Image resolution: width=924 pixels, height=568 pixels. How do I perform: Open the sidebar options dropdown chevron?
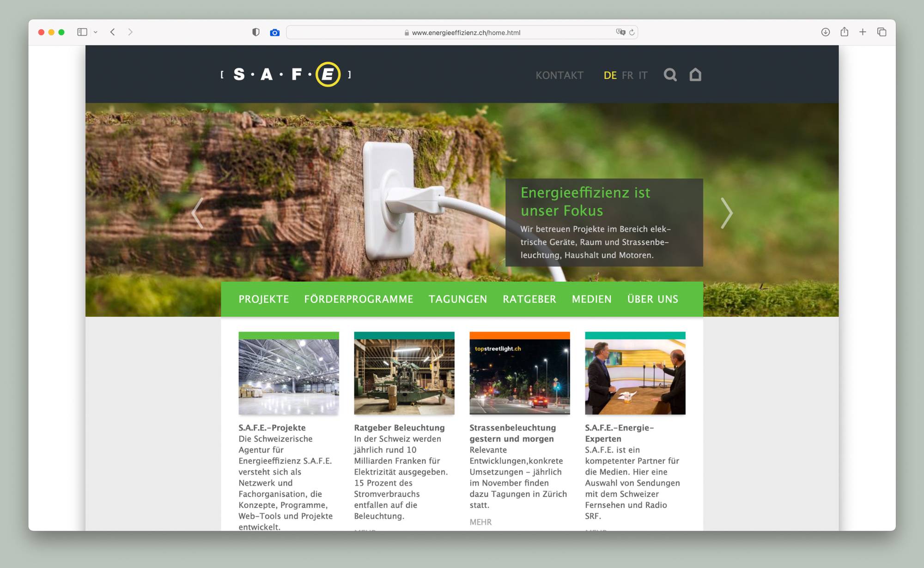(x=96, y=32)
